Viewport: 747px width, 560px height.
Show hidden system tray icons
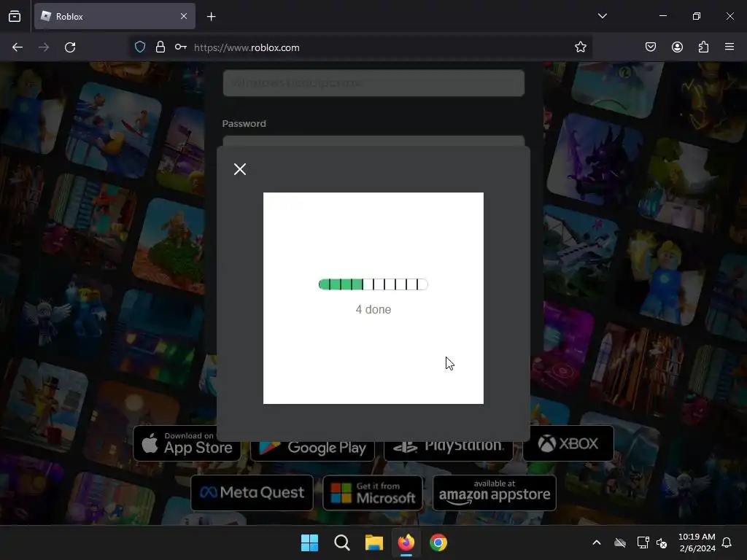point(597,542)
